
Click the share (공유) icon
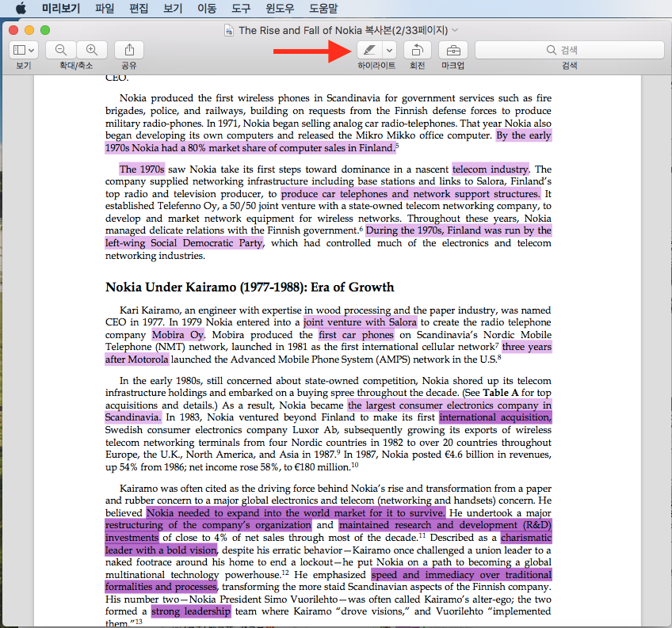(129, 50)
